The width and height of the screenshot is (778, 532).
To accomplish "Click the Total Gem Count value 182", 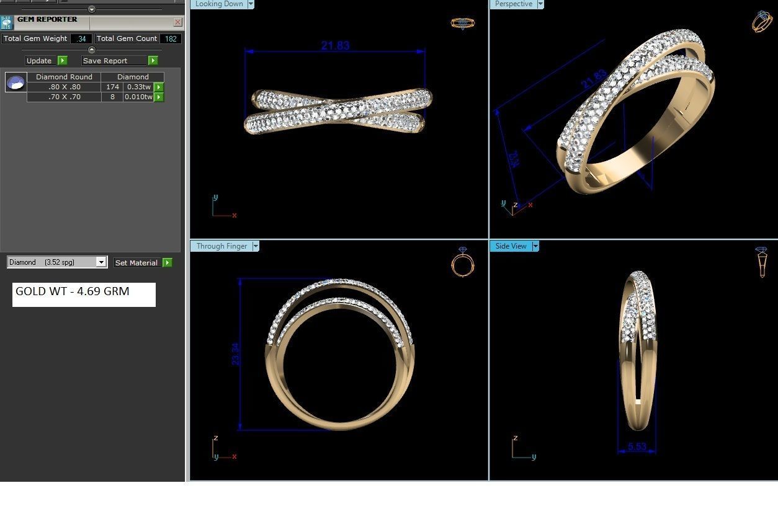I will pos(171,38).
